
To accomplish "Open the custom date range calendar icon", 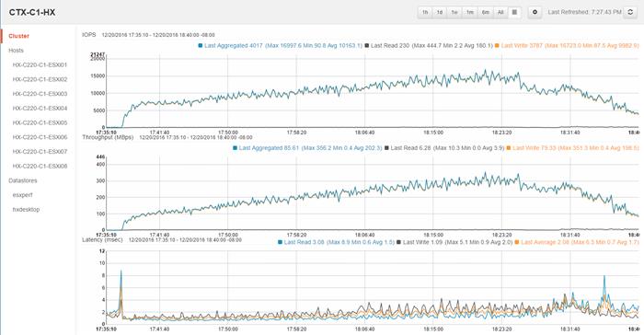I will tap(514, 12).
